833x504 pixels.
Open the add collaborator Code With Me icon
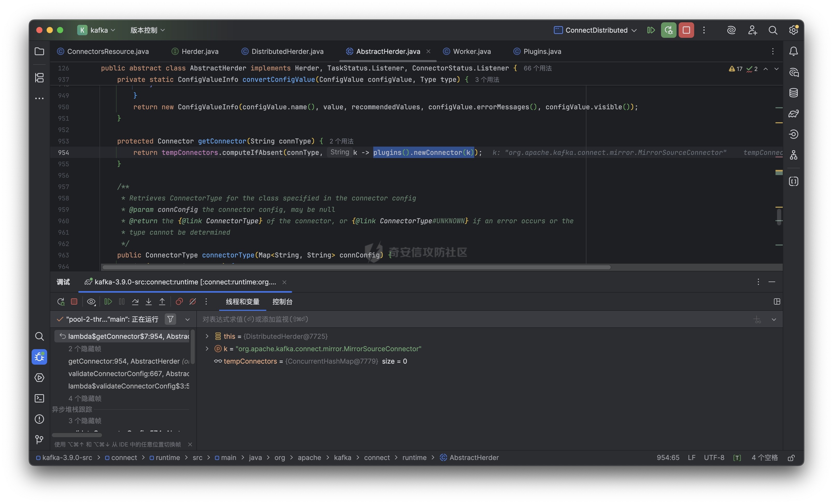[752, 30]
